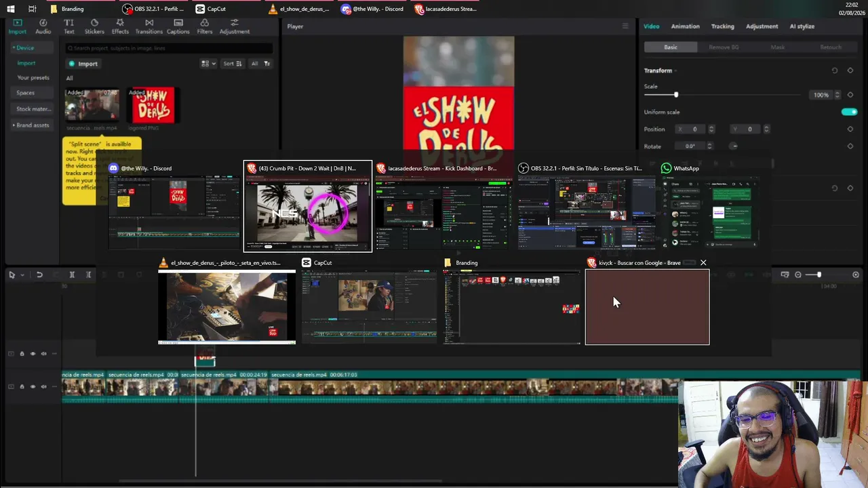
Task: Add keyframe for Position
Action: tap(850, 129)
